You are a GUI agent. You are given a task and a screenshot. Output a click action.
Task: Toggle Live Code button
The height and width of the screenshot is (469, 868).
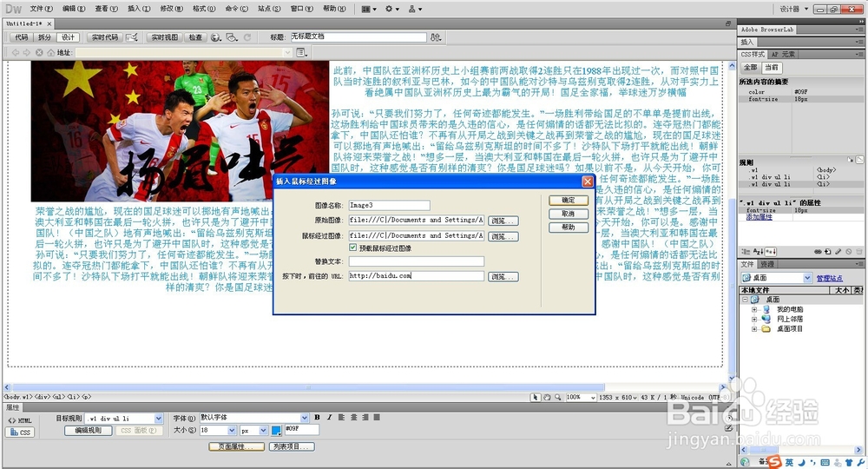point(105,37)
